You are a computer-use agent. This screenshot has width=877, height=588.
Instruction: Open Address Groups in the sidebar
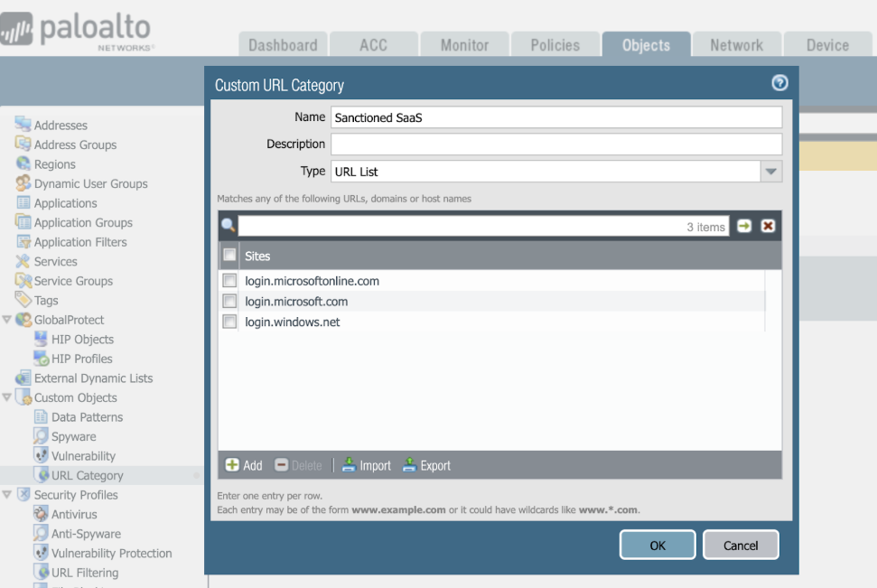point(75,145)
